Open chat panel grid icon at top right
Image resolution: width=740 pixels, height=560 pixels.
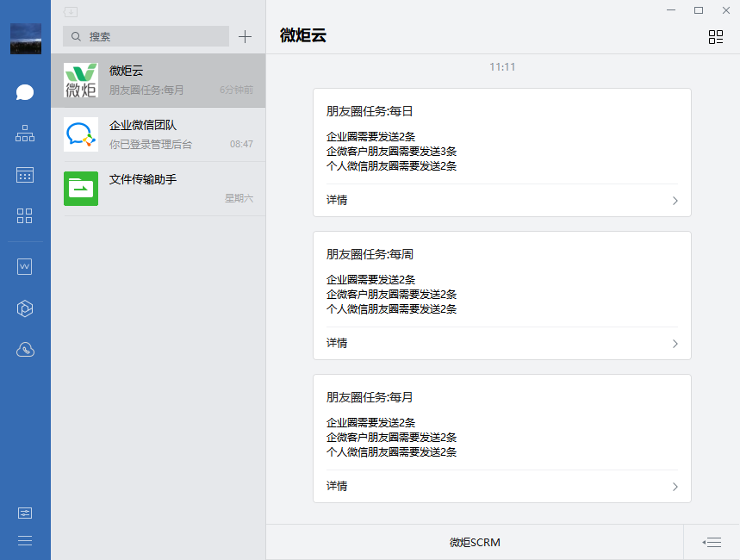(x=716, y=37)
